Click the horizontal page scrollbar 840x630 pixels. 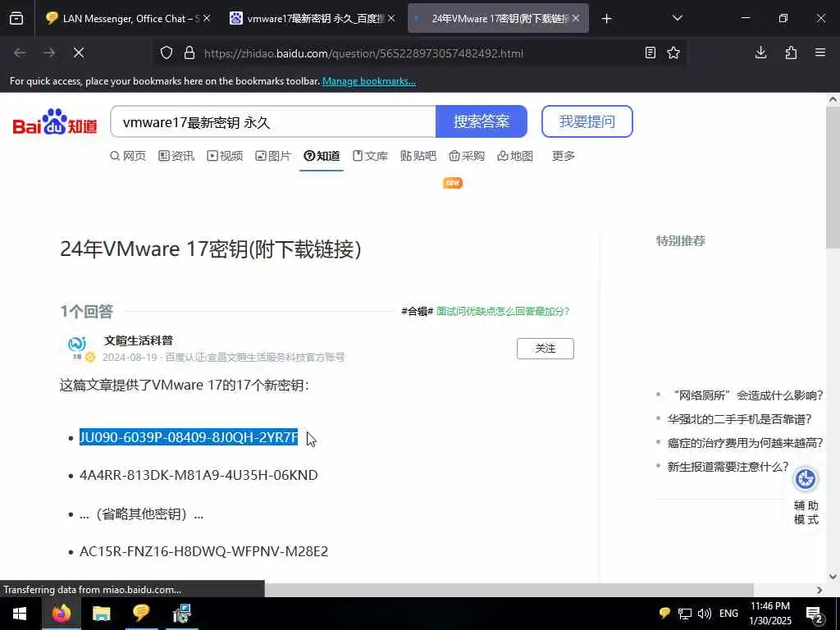click(509, 590)
